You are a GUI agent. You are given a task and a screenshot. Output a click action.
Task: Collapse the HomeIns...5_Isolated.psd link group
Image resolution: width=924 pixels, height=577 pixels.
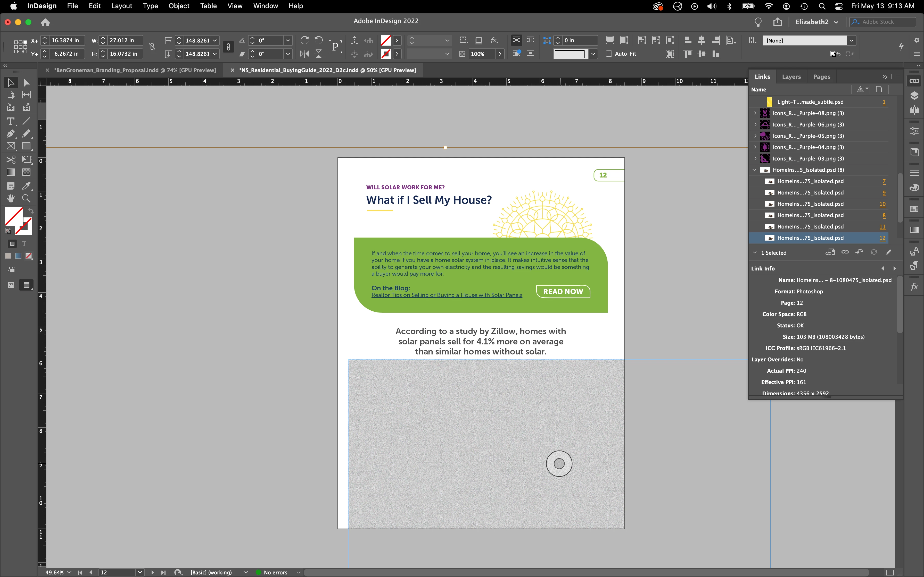[x=754, y=170]
